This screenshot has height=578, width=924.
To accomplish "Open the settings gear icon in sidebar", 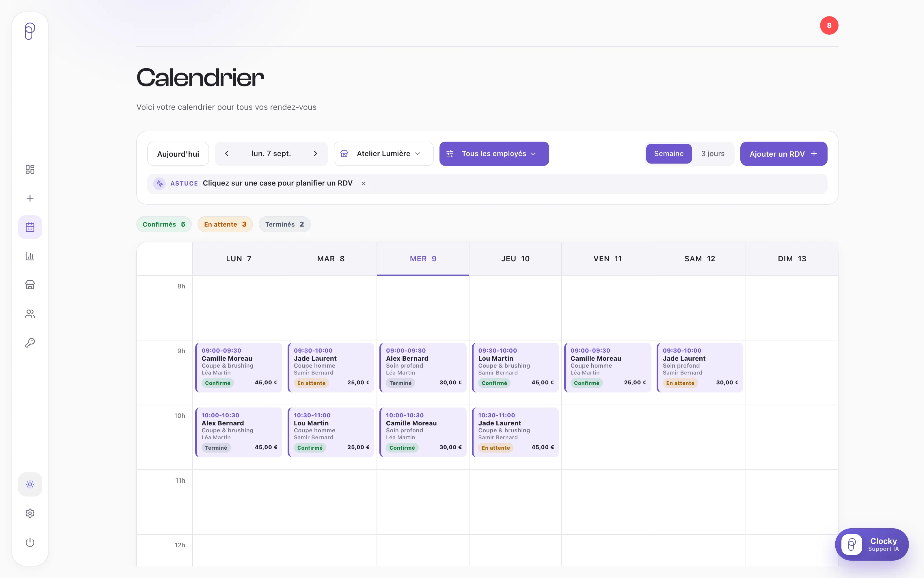I will tap(30, 513).
